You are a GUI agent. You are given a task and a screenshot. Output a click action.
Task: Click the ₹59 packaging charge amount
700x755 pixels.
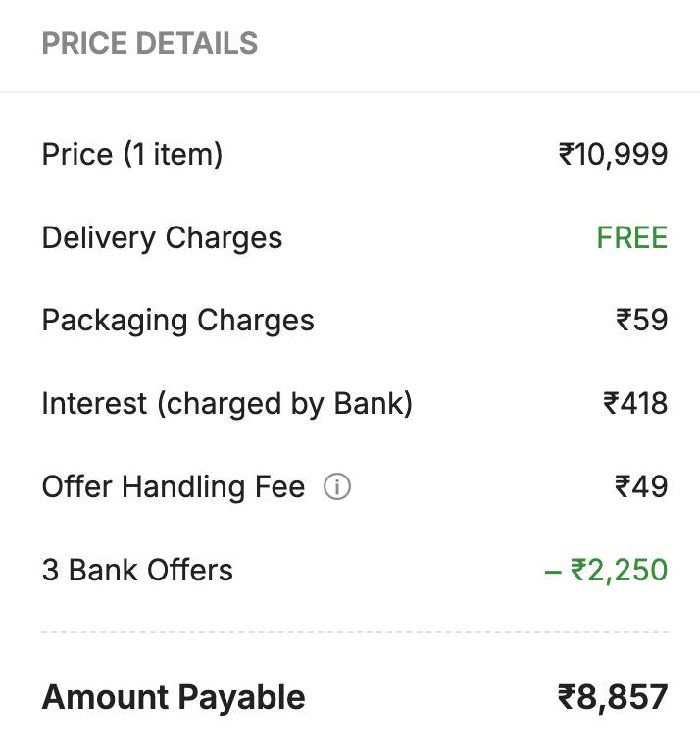641,321
